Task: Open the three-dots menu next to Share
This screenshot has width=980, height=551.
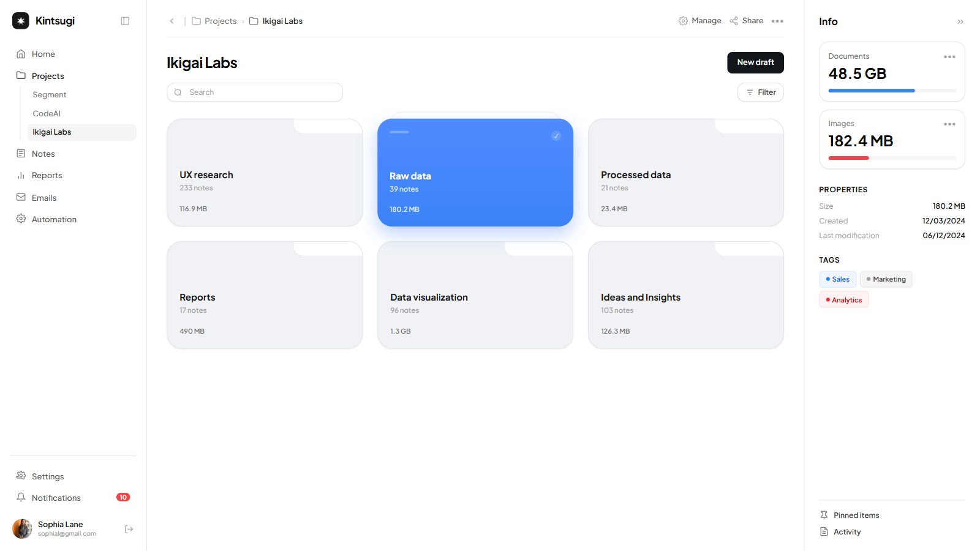Action: coord(777,21)
